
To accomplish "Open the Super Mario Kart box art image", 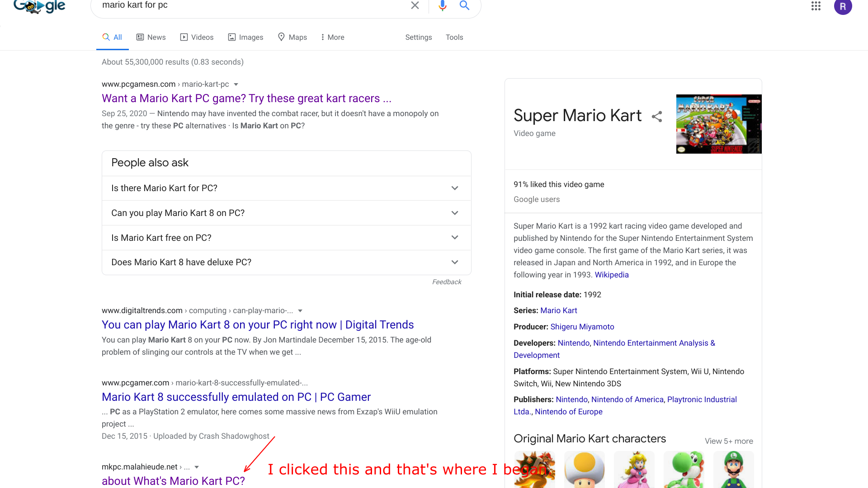I will click(719, 124).
